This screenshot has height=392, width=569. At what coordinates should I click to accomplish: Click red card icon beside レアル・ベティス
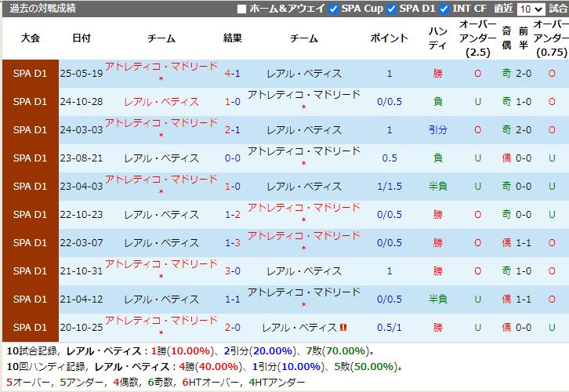point(343,328)
